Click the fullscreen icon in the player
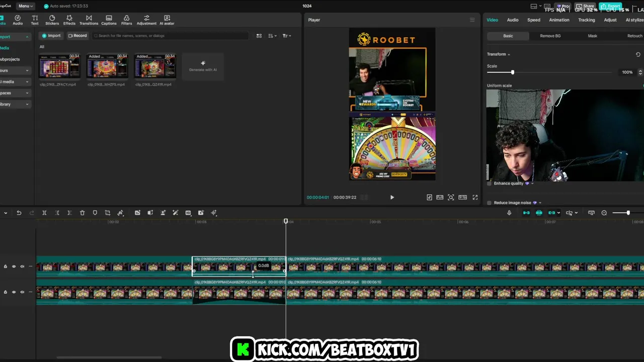The image size is (644, 362). point(475,197)
